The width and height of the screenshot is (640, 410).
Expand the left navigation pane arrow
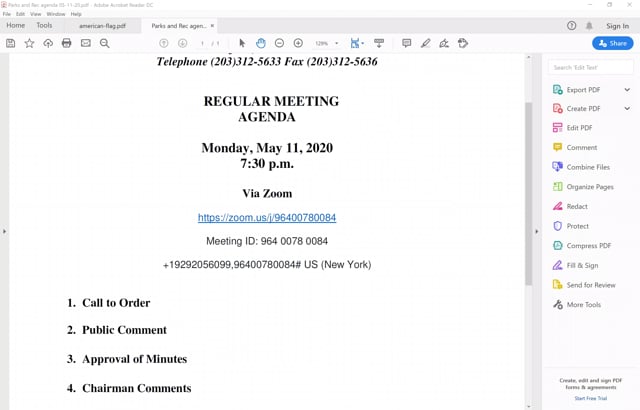4,231
